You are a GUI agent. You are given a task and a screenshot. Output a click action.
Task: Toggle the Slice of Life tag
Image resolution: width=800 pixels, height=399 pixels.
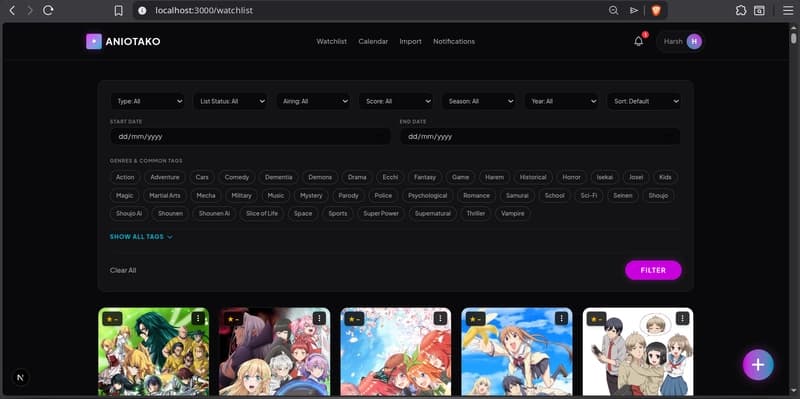click(262, 213)
